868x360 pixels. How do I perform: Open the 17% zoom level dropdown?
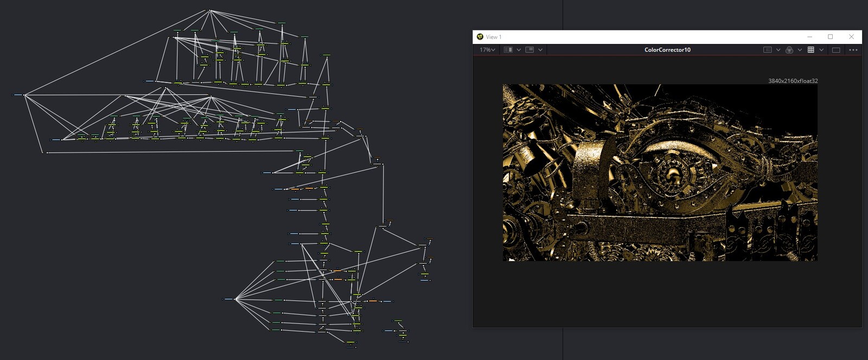coord(487,50)
